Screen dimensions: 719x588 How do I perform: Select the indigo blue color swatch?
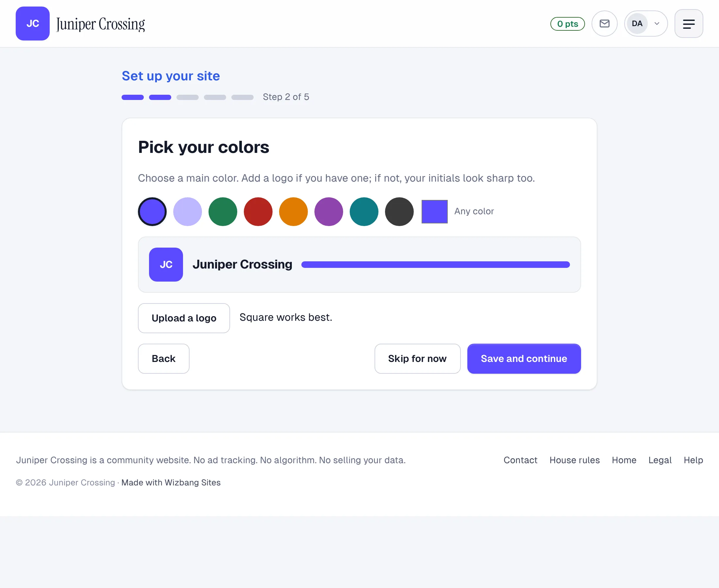(152, 211)
